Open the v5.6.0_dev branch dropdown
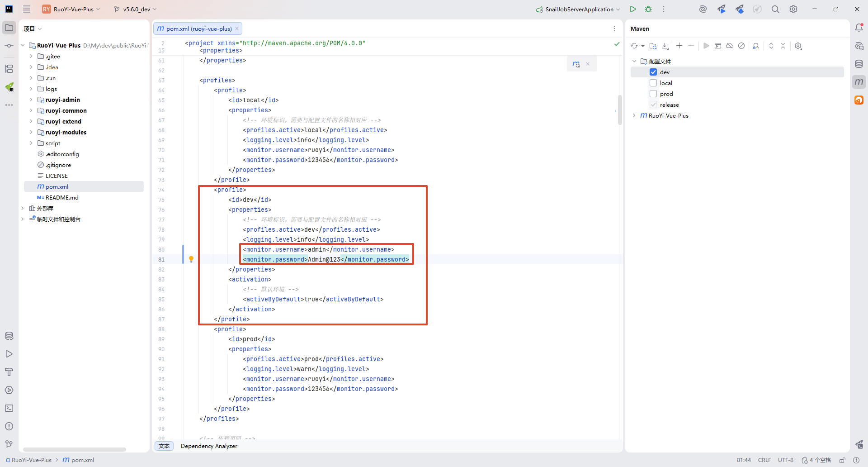Viewport: 868px width, 467px height. pyautogui.click(x=136, y=9)
